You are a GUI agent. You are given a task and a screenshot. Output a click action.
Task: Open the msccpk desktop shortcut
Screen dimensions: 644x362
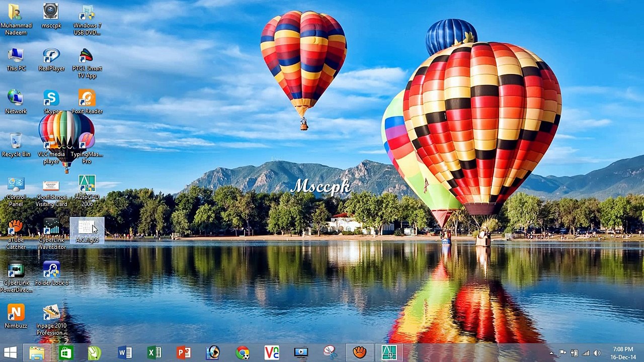point(51,16)
